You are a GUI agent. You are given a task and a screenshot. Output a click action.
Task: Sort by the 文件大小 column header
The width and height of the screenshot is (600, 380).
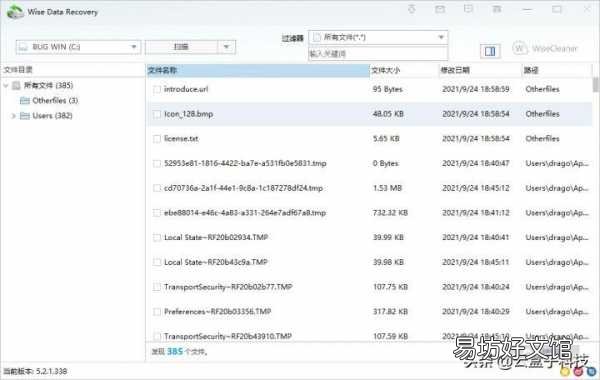click(x=404, y=70)
